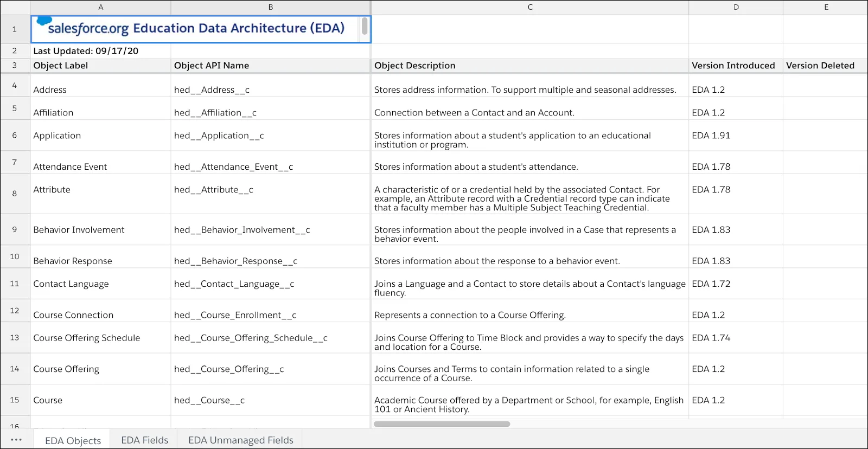Select the EDA Objects sheet tab
This screenshot has width=868, height=449.
(73, 440)
